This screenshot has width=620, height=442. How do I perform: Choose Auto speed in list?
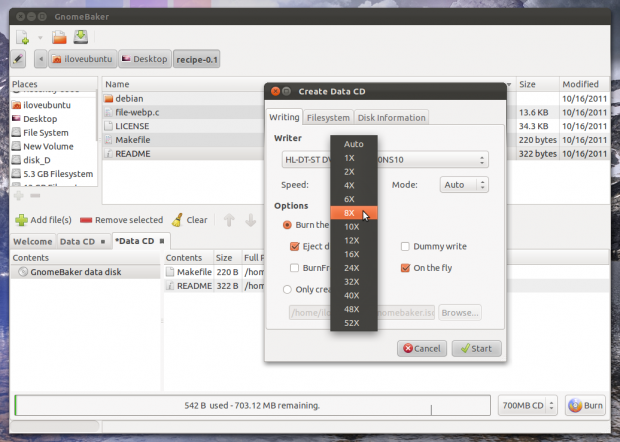pyautogui.click(x=353, y=144)
